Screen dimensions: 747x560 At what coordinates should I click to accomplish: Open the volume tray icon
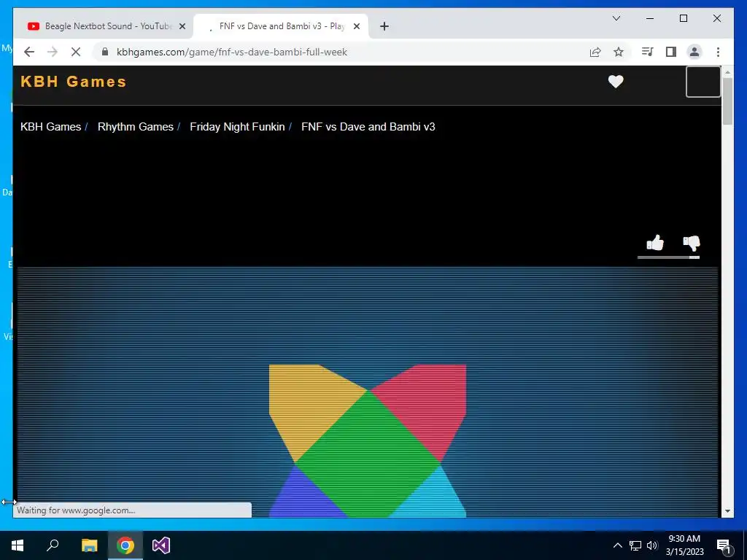(x=652, y=545)
